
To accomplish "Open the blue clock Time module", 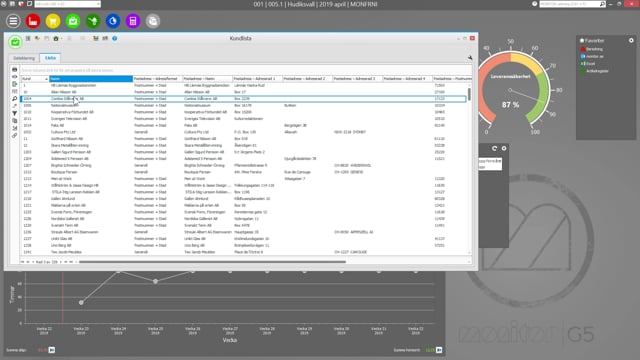I will point(113,21).
